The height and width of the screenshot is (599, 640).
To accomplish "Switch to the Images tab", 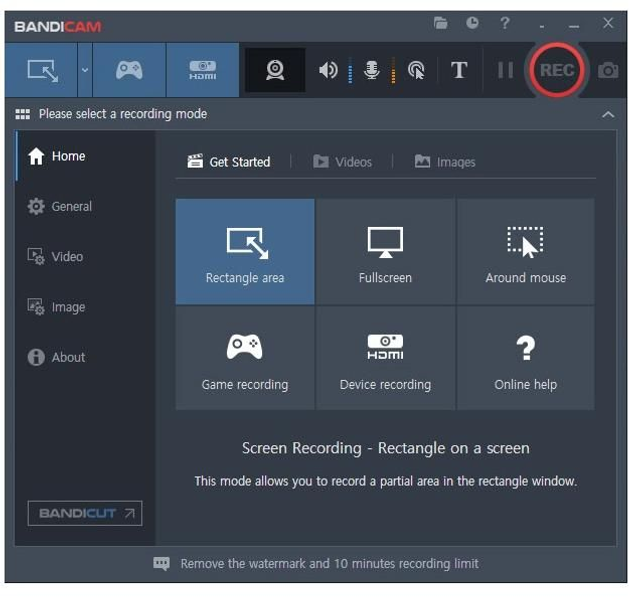I will tap(445, 162).
